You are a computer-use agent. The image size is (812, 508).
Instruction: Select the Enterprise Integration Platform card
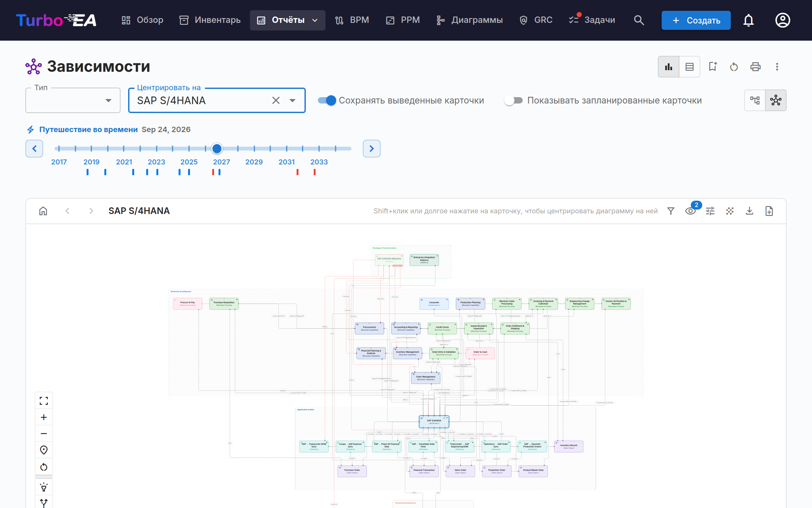[x=424, y=260]
